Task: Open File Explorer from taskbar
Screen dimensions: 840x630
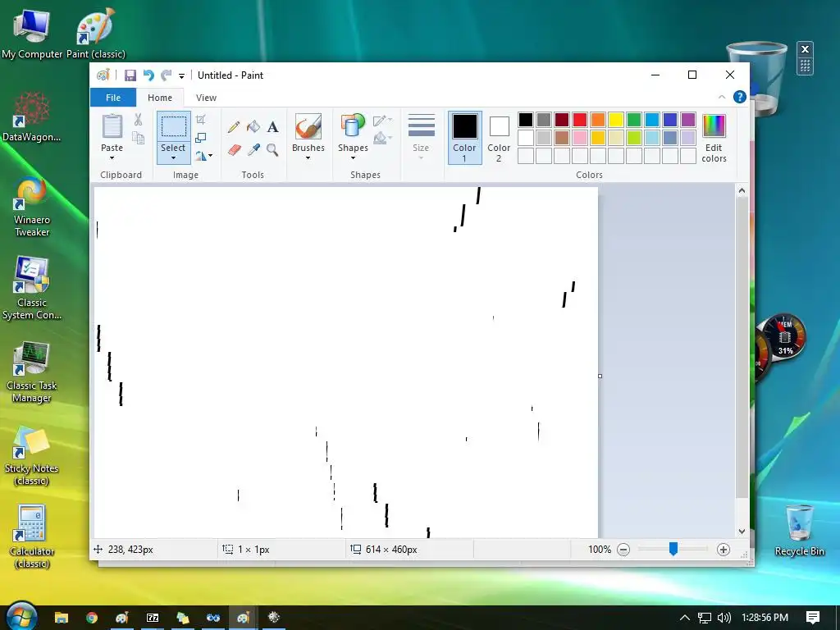Action: (x=62, y=618)
